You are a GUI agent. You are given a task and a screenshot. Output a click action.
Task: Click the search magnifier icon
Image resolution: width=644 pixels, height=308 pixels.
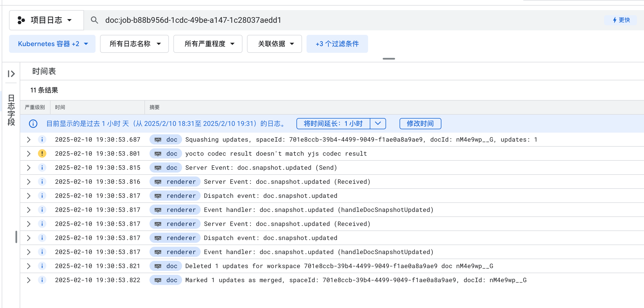94,20
